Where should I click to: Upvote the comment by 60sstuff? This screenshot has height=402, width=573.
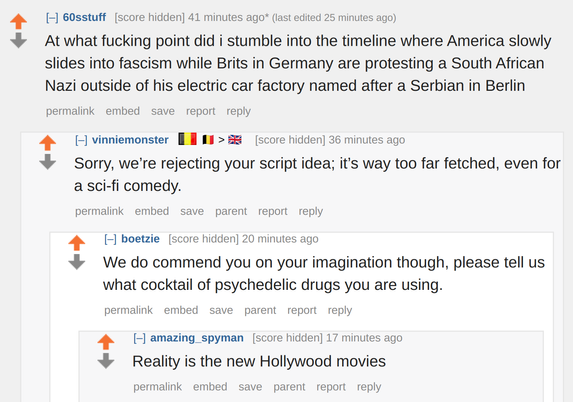click(x=18, y=21)
